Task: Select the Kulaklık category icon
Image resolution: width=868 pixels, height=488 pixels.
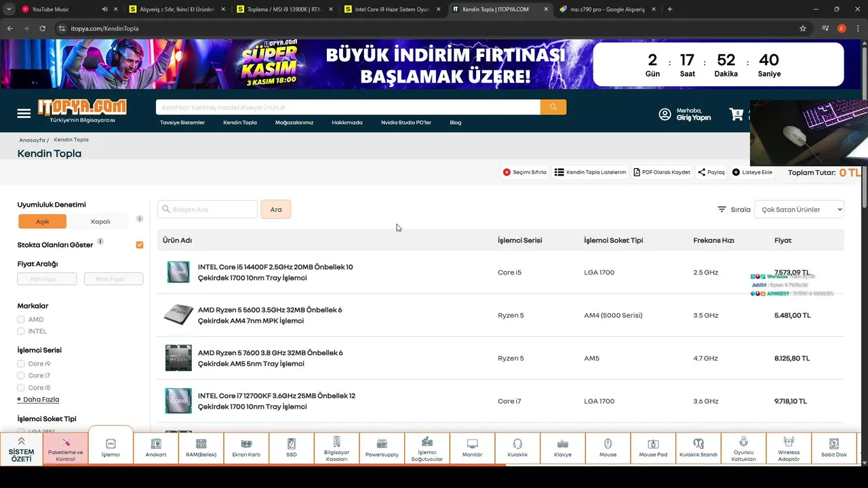Action: 517,447
